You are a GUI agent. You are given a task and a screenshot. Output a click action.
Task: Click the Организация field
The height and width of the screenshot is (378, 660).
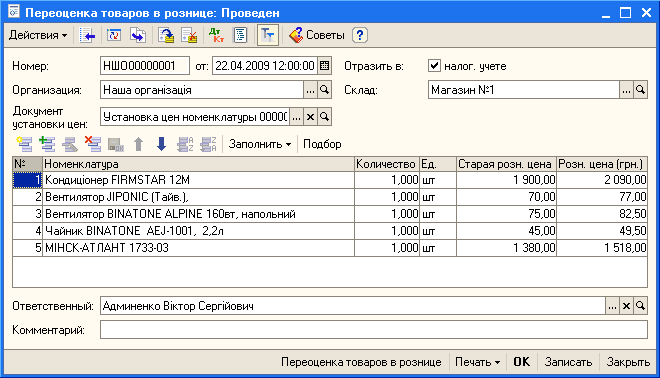(x=202, y=90)
